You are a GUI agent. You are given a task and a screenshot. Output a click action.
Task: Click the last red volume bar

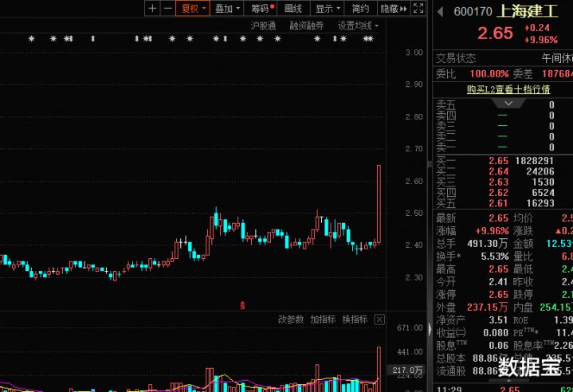click(x=379, y=369)
